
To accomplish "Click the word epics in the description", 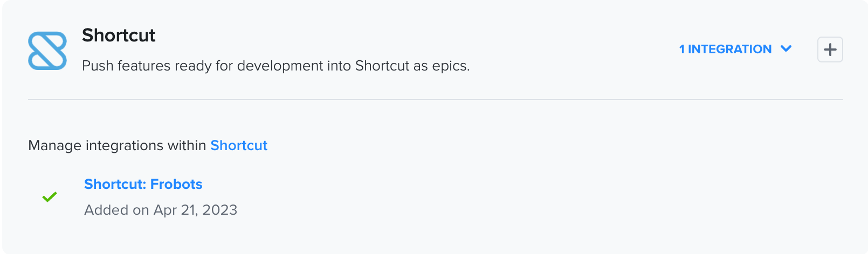I will point(451,66).
